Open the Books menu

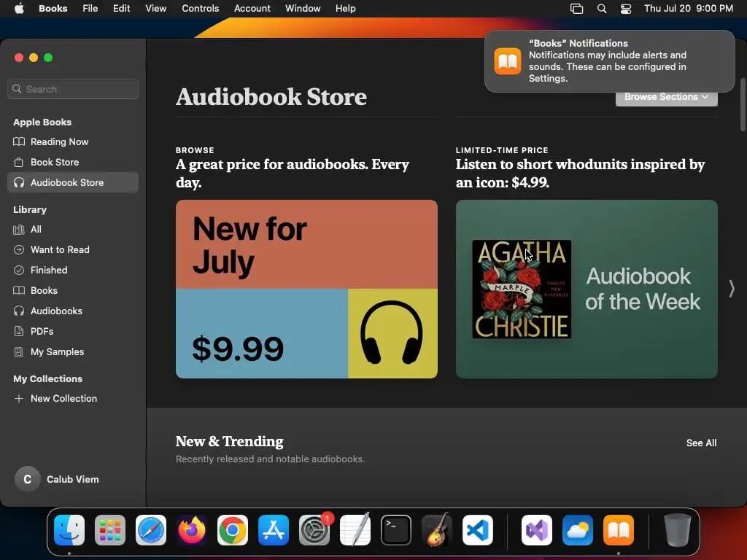pyautogui.click(x=53, y=9)
